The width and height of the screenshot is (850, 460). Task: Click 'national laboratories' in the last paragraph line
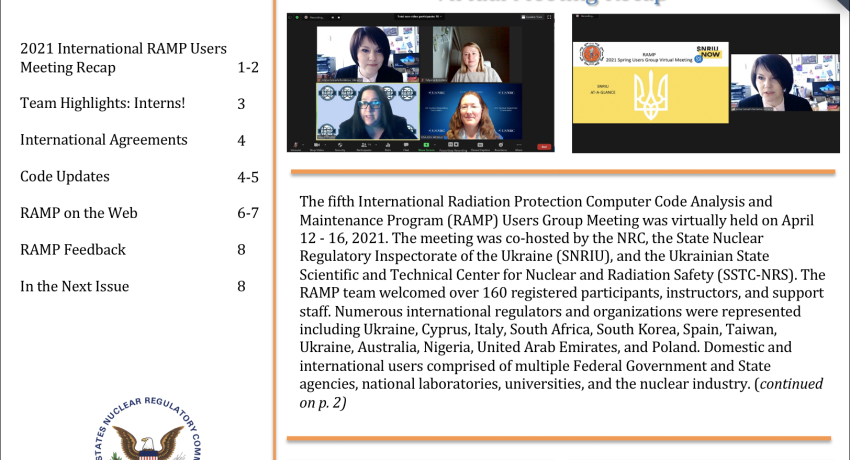coord(431,384)
